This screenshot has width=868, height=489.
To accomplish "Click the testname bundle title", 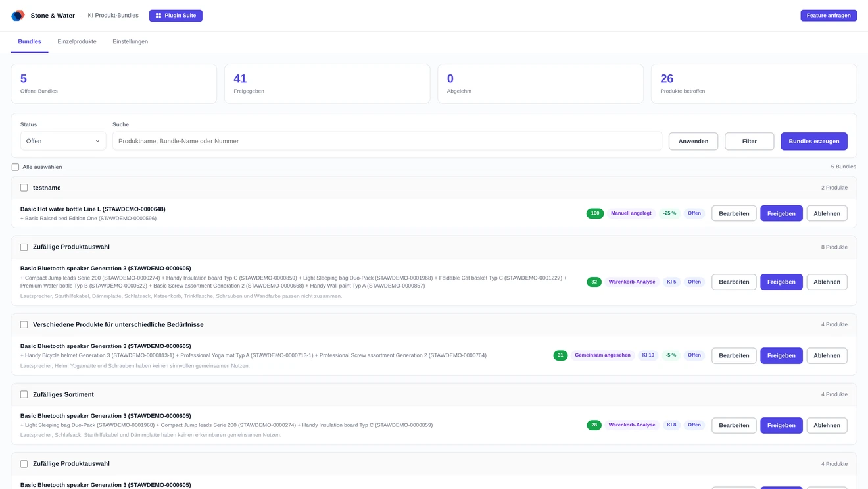I will pos(47,188).
